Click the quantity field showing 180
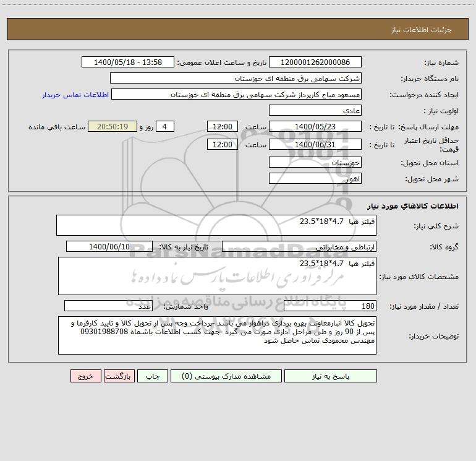Viewport: 476px width, 461px height. pyautogui.click(x=330, y=306)
